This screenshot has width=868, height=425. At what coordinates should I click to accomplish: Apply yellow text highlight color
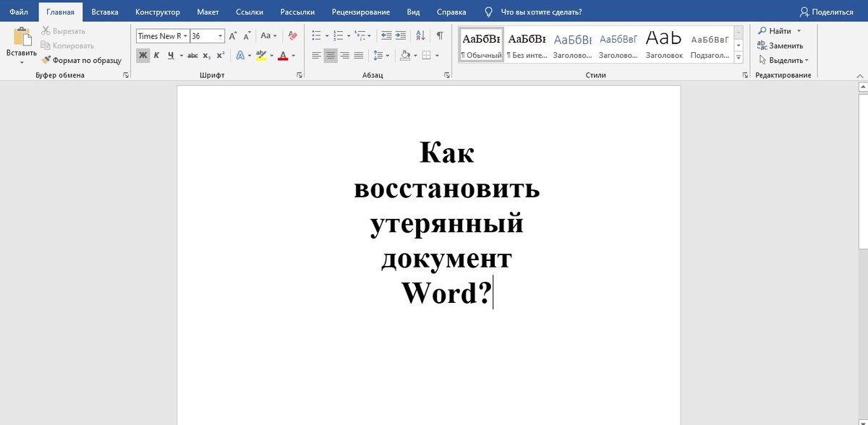click(261, 56)
